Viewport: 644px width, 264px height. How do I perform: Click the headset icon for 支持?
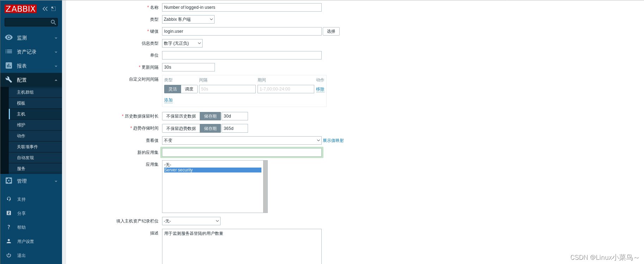(x=9, y=199)
